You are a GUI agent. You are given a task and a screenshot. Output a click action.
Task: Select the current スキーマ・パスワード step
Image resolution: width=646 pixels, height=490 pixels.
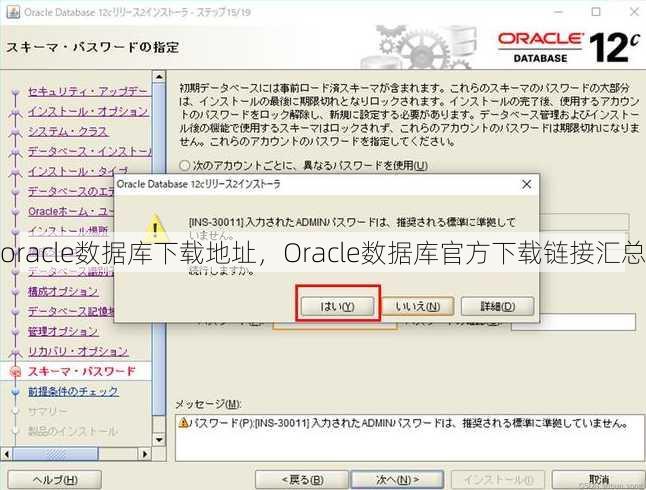tap(81, 371)
